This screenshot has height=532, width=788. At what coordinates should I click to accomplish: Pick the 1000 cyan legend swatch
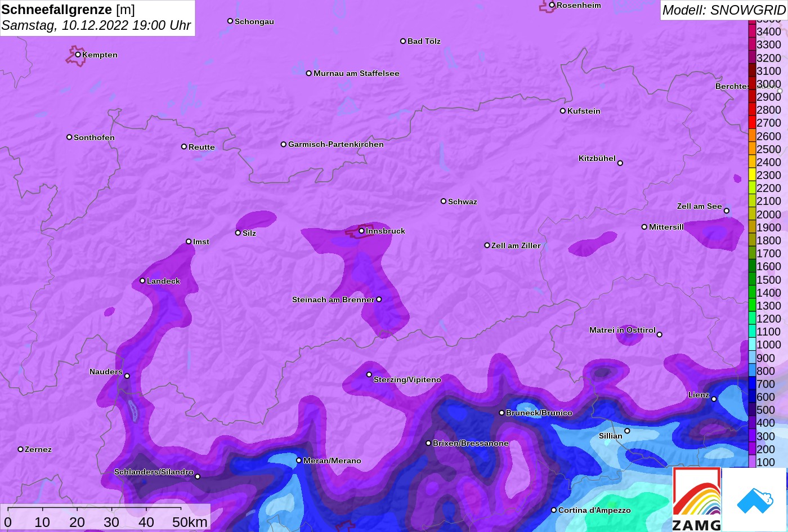(752, 345)
